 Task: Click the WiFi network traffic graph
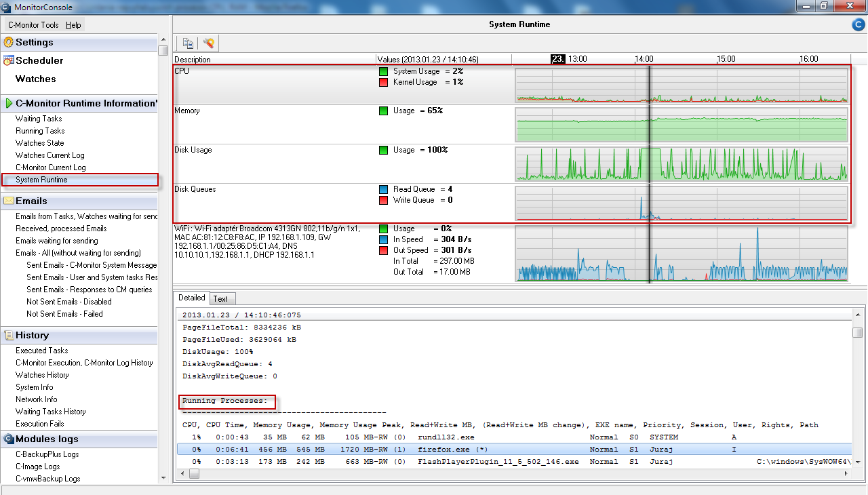point(682,254)
